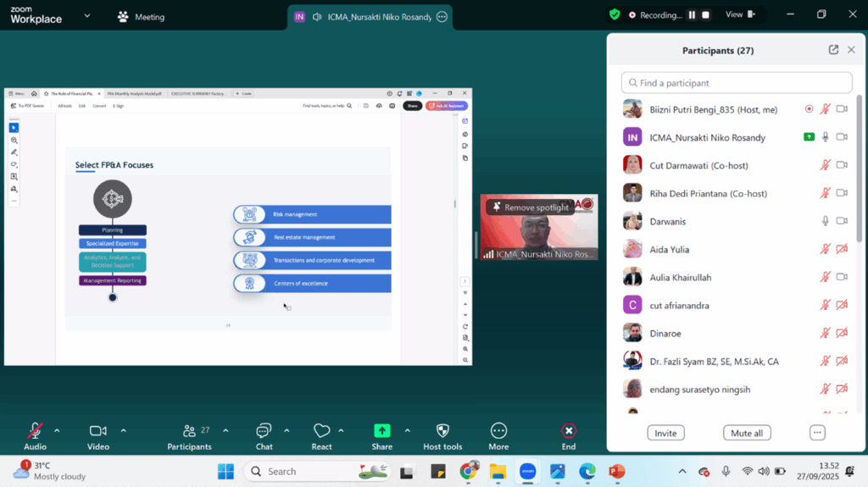Click the End meeting icon
Screen dimensions: 868x487
pyautogui.click(x=569, y=431)
